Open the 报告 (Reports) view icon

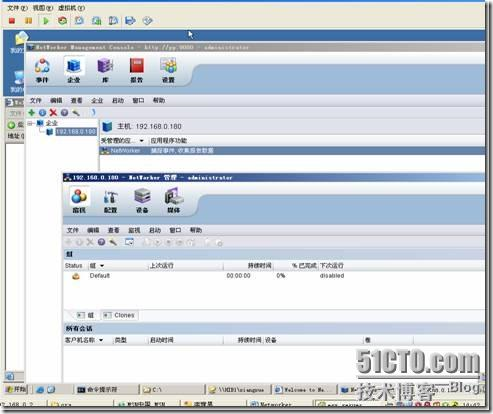(137, 70)
